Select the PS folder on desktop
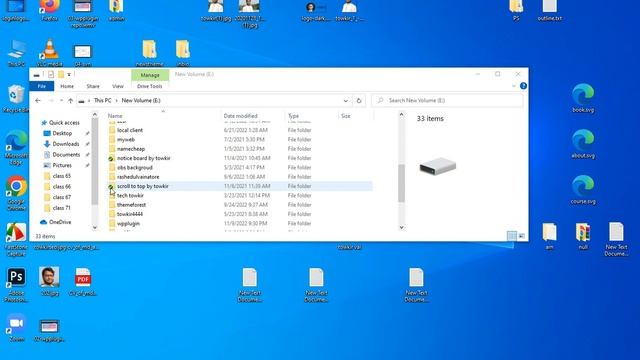The image size is (640, 360). [x=516, y=10]
